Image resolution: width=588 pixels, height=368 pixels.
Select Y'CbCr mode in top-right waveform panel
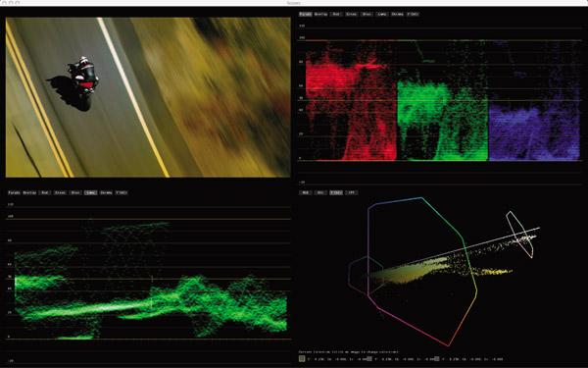(x=413, y=15)
